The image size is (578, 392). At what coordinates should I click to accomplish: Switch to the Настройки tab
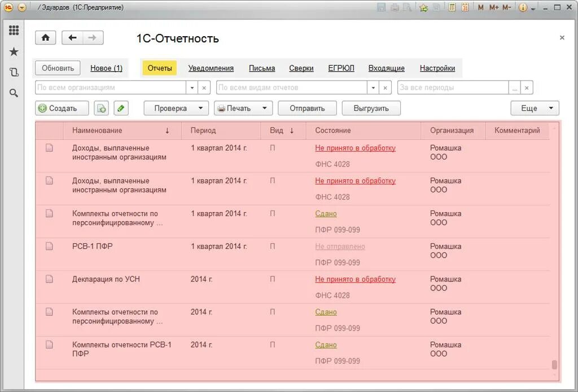pos(437,68)
